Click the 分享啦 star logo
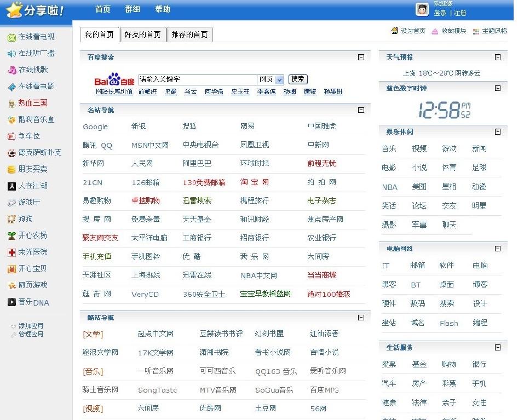Image resolution: width=518 pixels, height=420 pixels. (14, 10)
